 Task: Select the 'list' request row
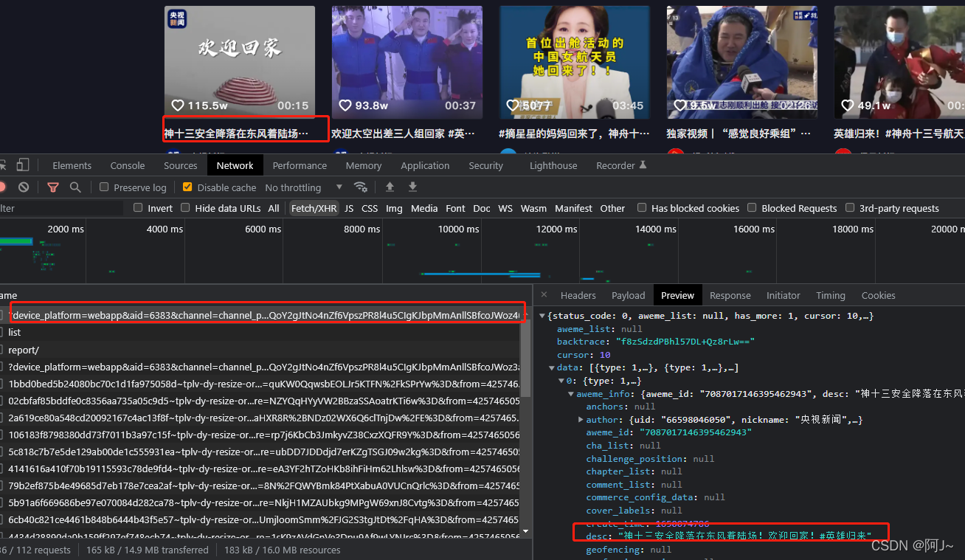pos(260,333)
